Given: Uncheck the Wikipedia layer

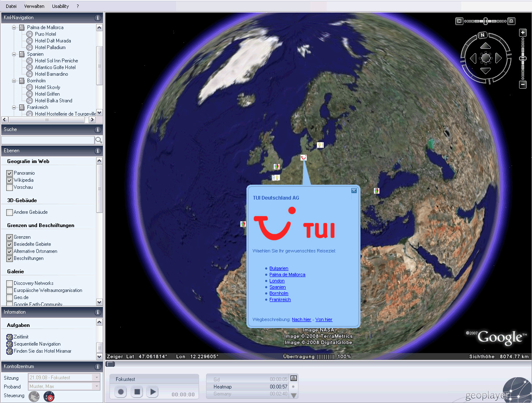Looking at the screenshot, I should coord(10,180).
